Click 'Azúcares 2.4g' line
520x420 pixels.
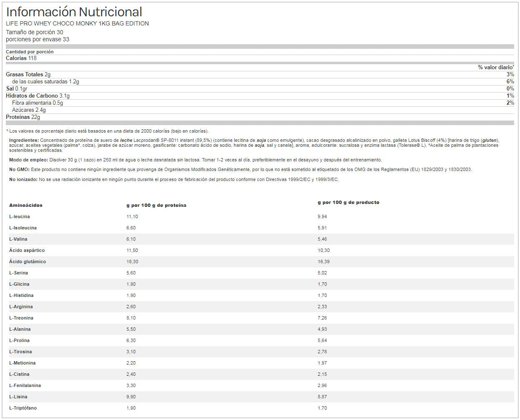pyautogui.click(x=29, y=110)
